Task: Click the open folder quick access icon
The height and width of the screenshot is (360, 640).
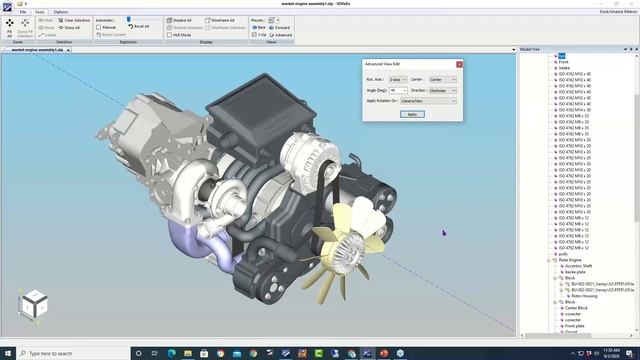Action: click(20, 4)
